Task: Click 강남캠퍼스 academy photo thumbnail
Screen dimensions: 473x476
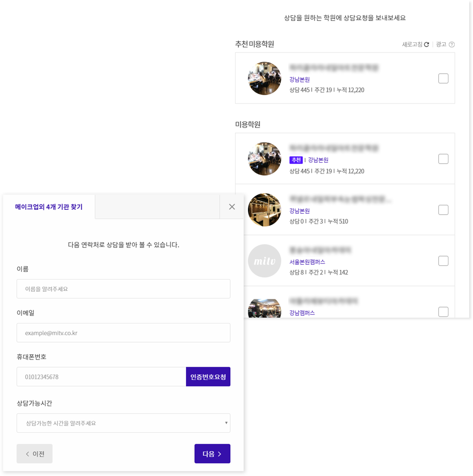Action: pos(264,308)
